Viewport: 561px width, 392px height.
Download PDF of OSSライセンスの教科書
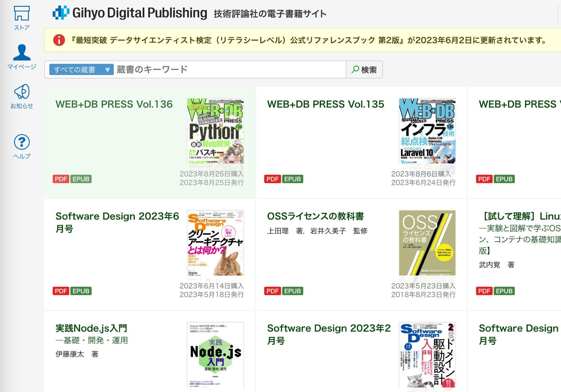pos(272,291)
